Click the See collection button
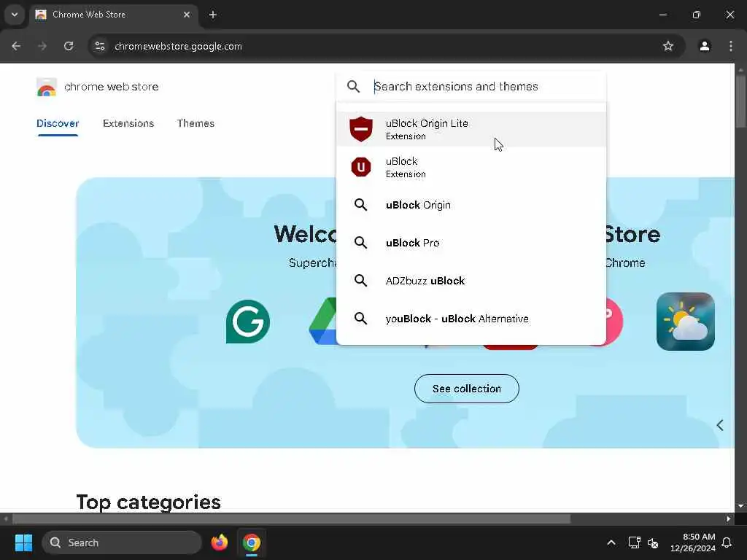The width and height of the screenshot is (747, 560). pyautogui.click(x=466, y=389)
